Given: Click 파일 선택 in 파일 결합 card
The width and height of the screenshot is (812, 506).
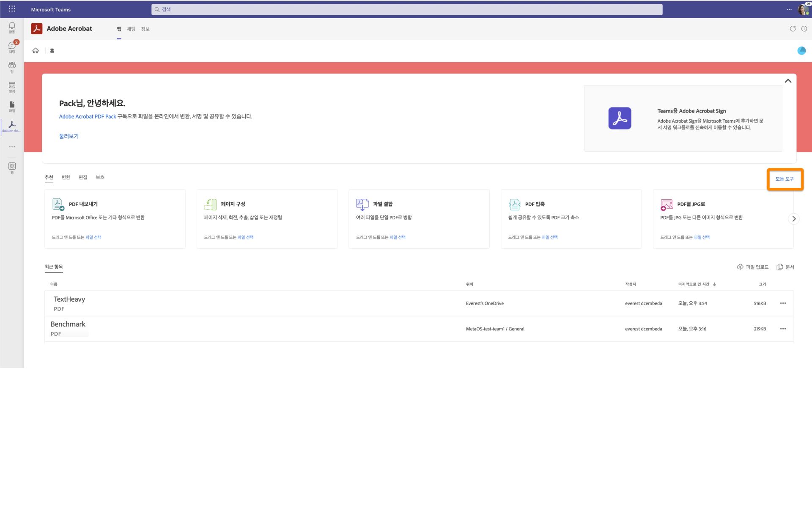Looking at the screenshot, I should (398, 237).
